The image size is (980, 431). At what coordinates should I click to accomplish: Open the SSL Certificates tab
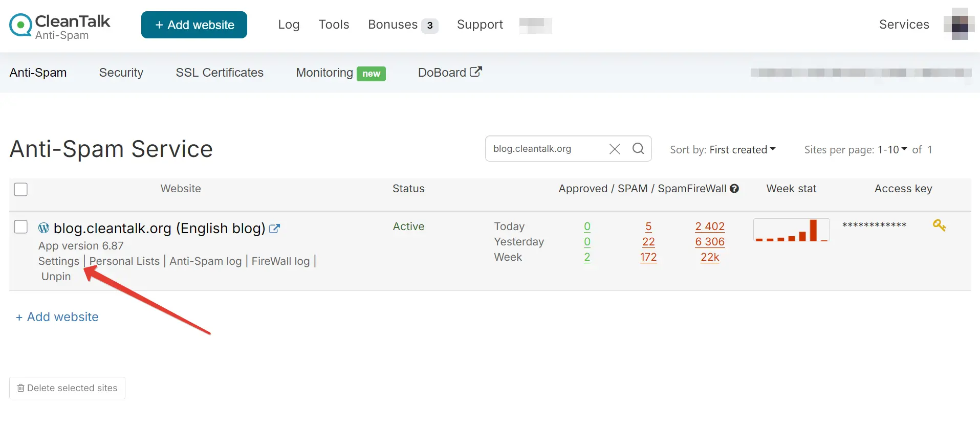pyautogui.click(x=220, y=73)
